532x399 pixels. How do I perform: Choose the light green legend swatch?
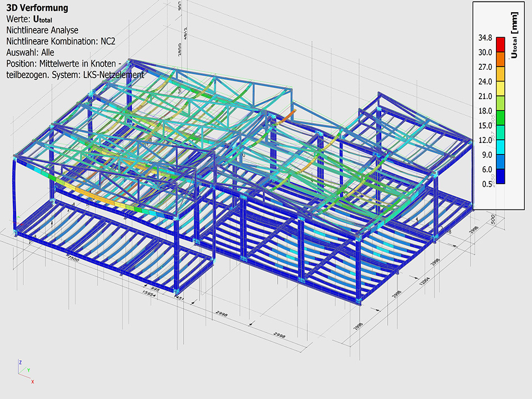pyautogui.click(x=500, y=103)
